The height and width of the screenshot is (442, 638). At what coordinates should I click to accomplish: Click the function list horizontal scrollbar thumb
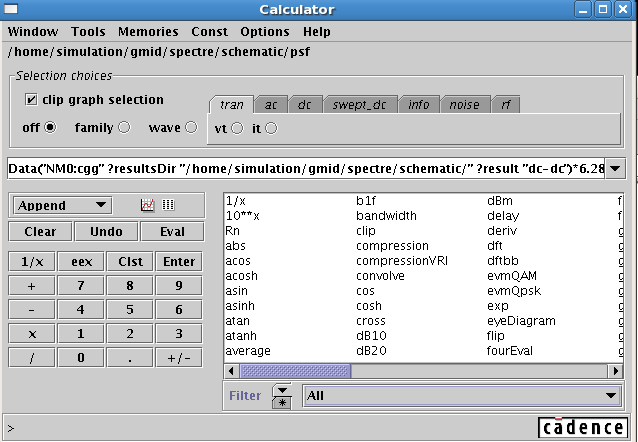pyautogui.click(x=295, y=370)
